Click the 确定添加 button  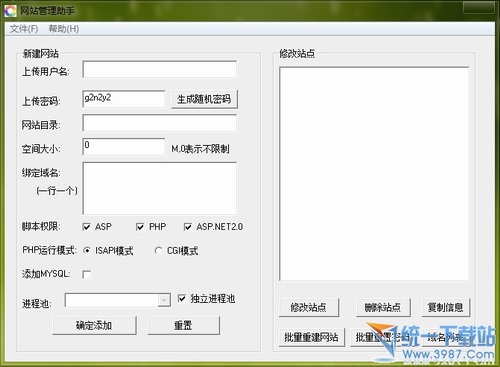pyautogui.click(x=94, y=325)
